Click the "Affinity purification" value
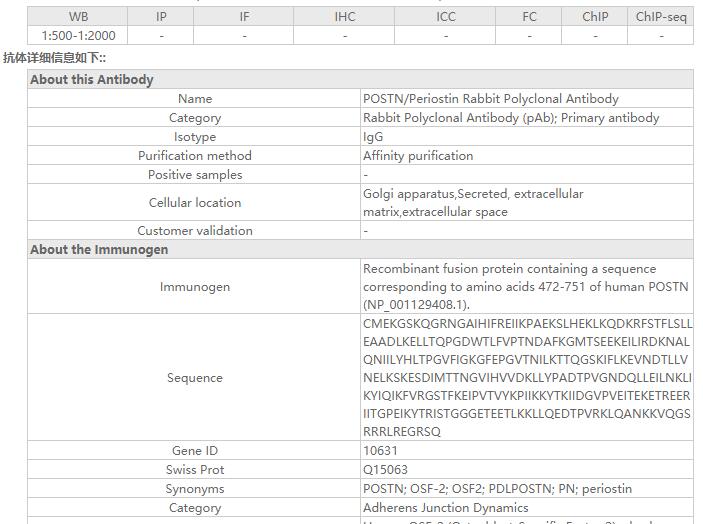Image resolution: width=703 pixels, height=524 pixels. (418, 156)
